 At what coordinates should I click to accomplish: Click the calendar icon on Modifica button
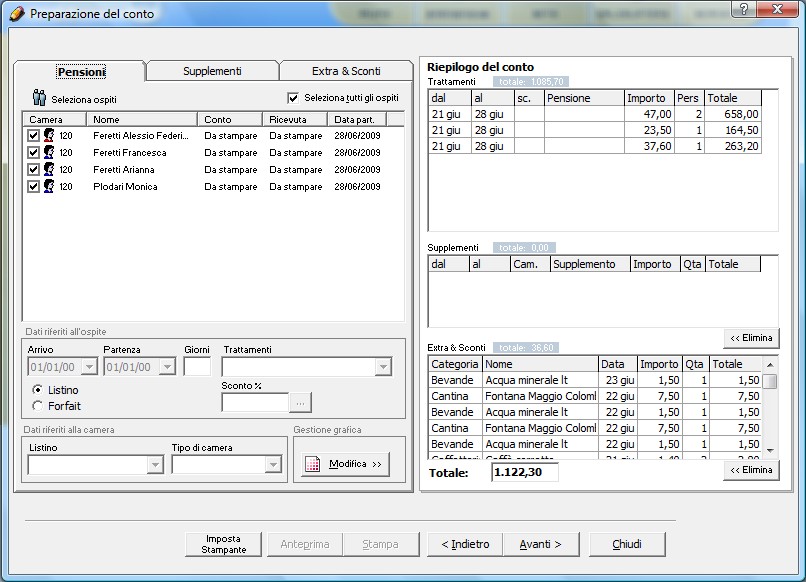(313, 464)
